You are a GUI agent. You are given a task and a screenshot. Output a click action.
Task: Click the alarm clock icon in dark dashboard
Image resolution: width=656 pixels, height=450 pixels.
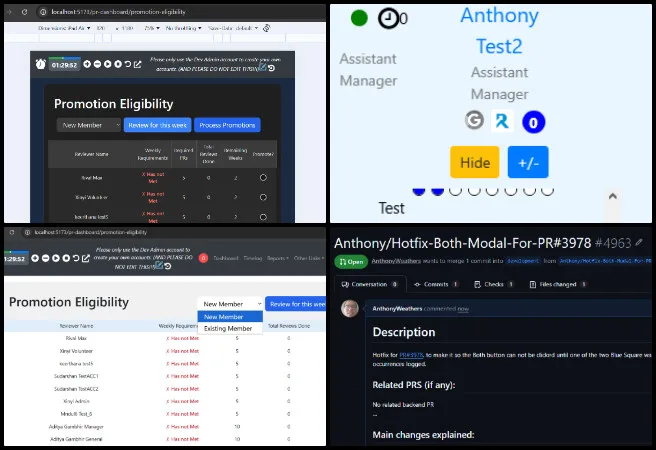click(40, 64)
